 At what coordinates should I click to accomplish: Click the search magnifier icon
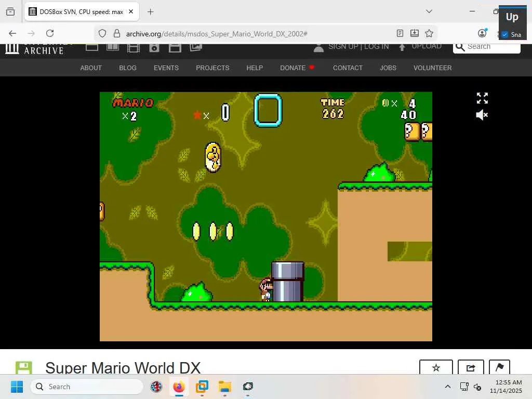[460, 47]
